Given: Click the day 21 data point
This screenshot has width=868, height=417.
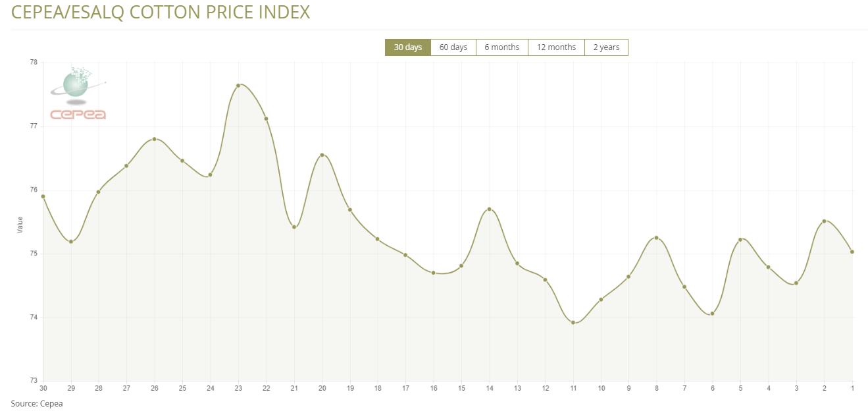Looking at the screenshot, I should tap(294, 227).
